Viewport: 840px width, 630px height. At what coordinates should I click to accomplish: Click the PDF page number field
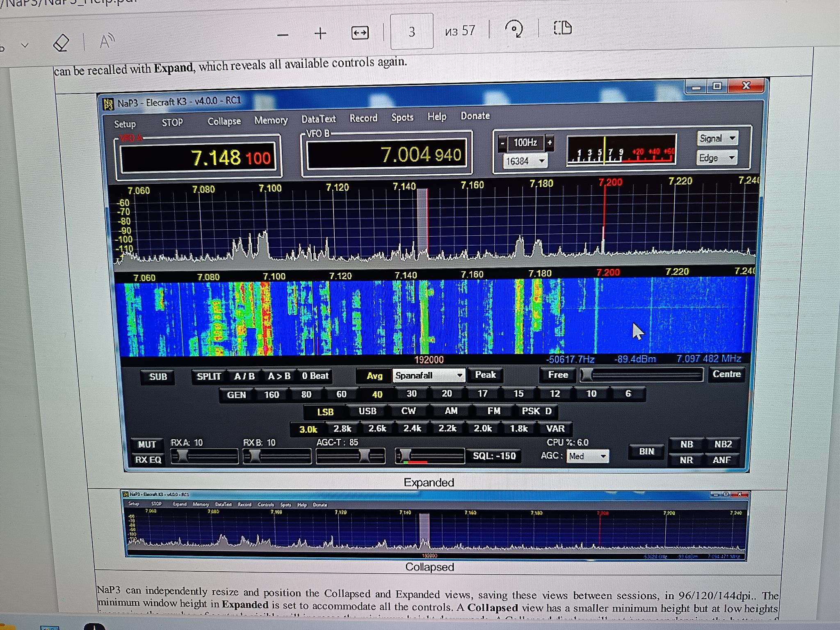[x=411, y=32]
